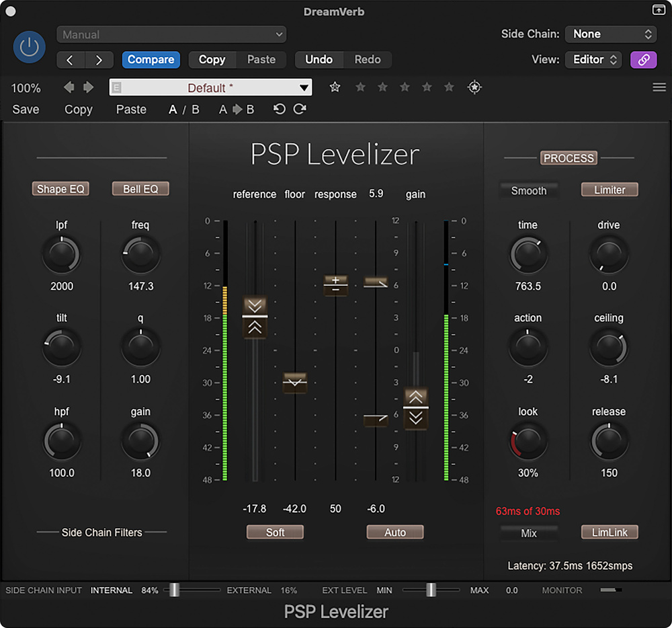Toggle the plugin power bypass button

click(29, 46)
